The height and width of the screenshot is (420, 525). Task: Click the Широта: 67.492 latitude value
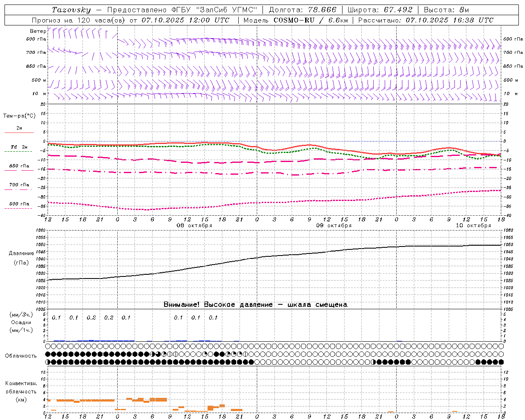tap(380, 10)
